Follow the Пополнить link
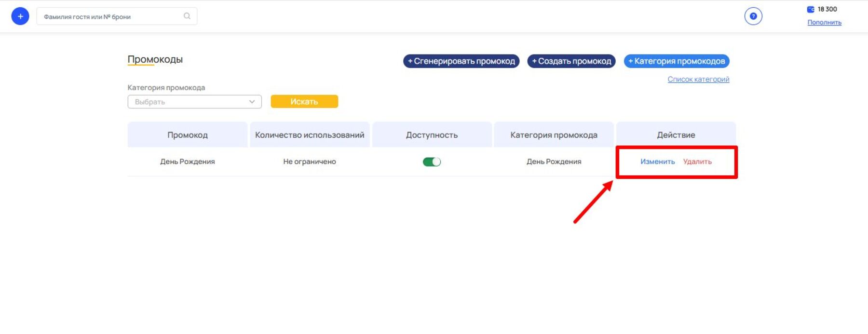The height and width of the screenshot is (334, 868). (824, 22)
